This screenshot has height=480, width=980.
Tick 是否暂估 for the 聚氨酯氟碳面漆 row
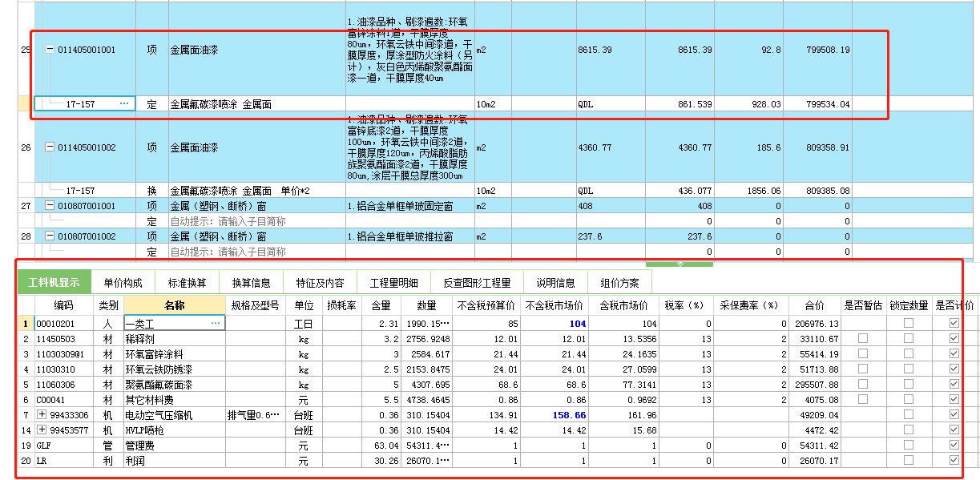(x=863, y=385)
